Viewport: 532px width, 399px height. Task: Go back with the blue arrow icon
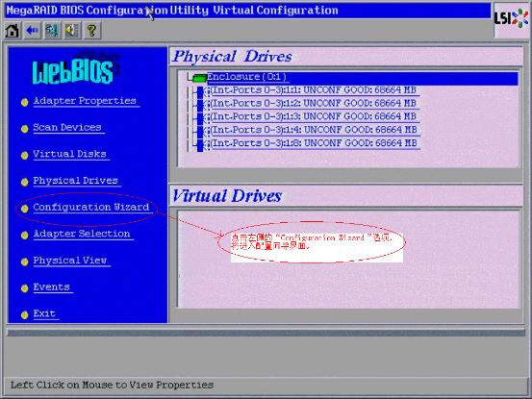click(x=33, y=31)
